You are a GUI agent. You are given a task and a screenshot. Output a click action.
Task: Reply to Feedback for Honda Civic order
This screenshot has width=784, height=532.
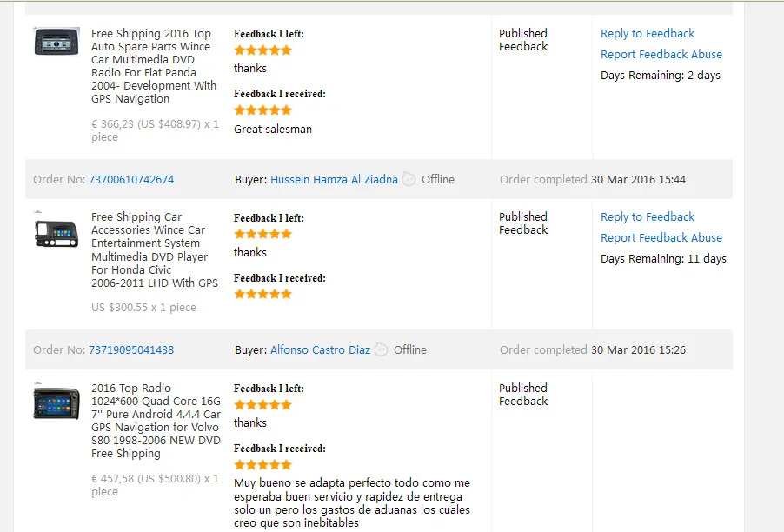click(648, 217)
